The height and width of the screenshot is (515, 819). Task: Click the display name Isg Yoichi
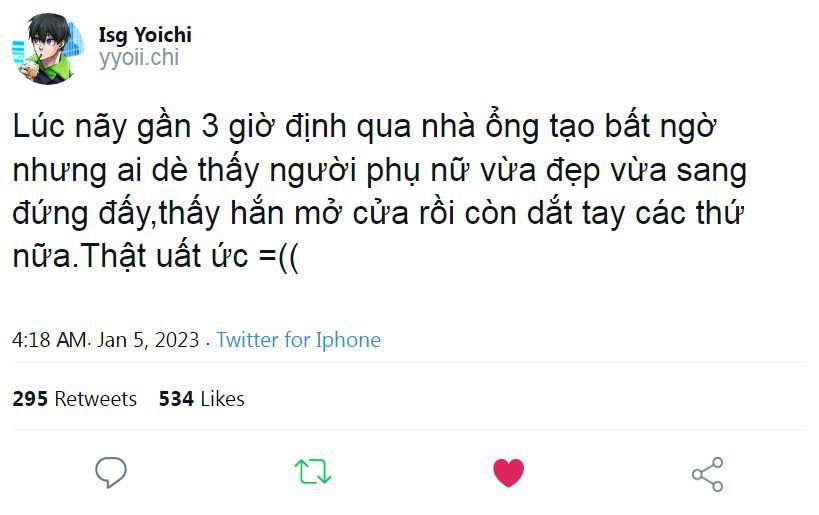coord(145,35)
